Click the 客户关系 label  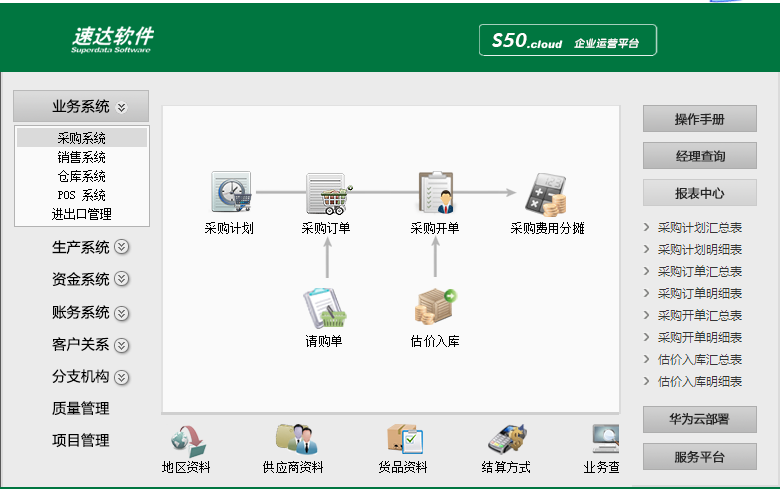(81, 344)
